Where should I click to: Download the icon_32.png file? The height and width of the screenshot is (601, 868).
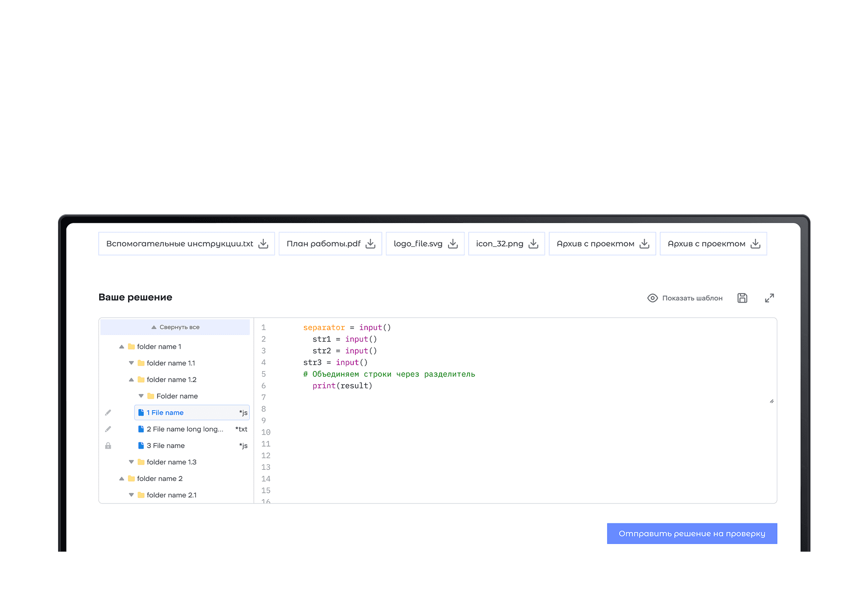point(534,244)
